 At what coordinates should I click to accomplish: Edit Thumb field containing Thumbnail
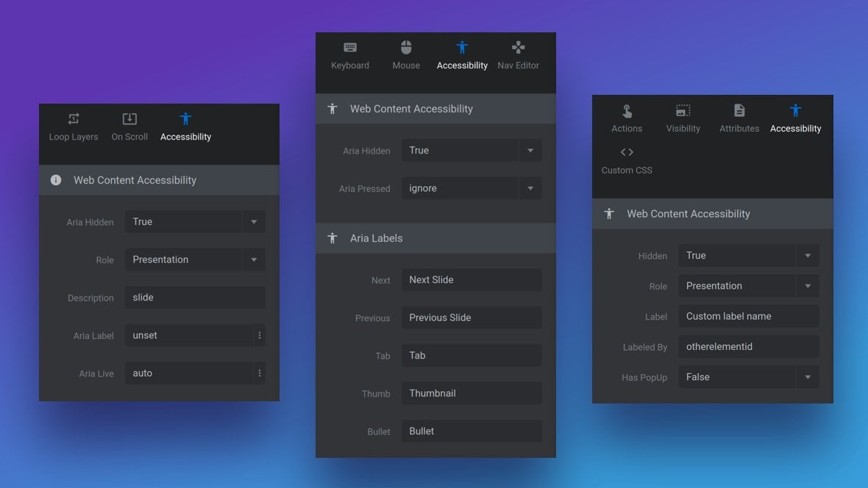[x=472, y=393]
